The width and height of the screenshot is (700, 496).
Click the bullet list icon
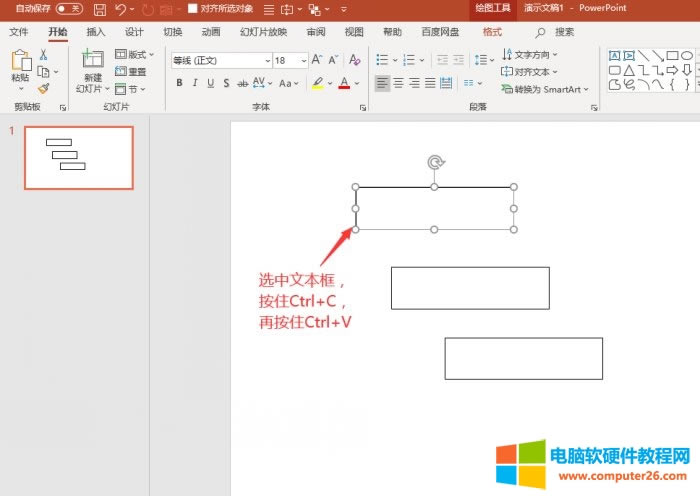click(x=382, y=60)
